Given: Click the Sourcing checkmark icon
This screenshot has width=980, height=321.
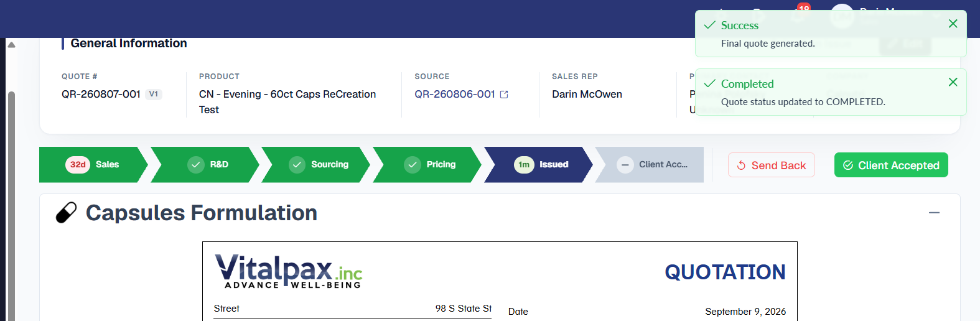Looking at the screenshot, I should (x=297, y=165).
